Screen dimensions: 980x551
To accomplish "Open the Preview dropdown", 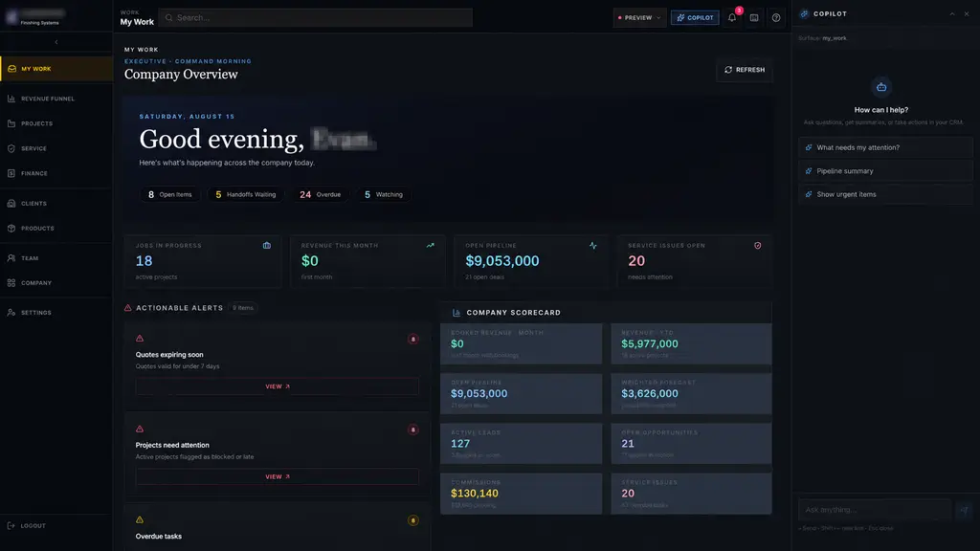I will click(x=639, y=17).
